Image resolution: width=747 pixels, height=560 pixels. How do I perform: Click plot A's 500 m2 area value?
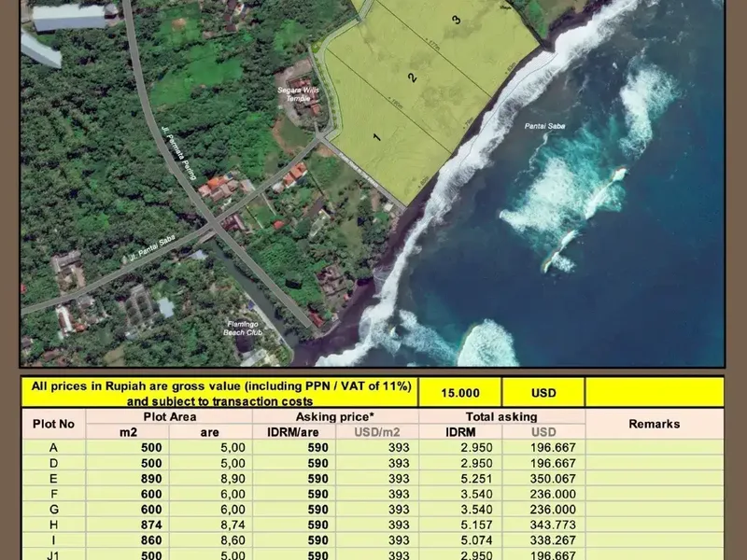pos(151,448)
